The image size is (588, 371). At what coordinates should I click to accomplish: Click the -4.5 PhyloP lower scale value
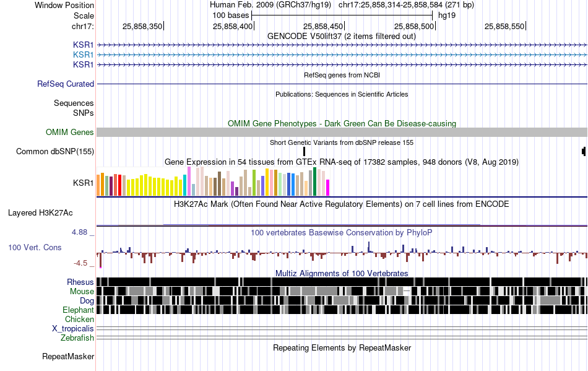click(x=80, y=263)
